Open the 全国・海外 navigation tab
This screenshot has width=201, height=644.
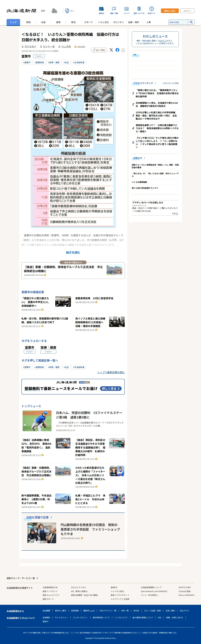[133, 22]
